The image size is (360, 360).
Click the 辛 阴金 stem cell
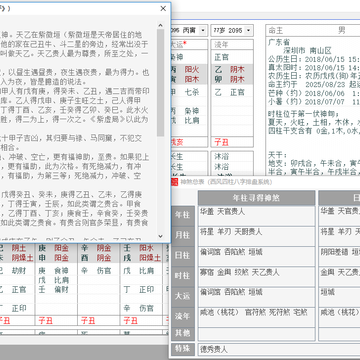point(96,248)
